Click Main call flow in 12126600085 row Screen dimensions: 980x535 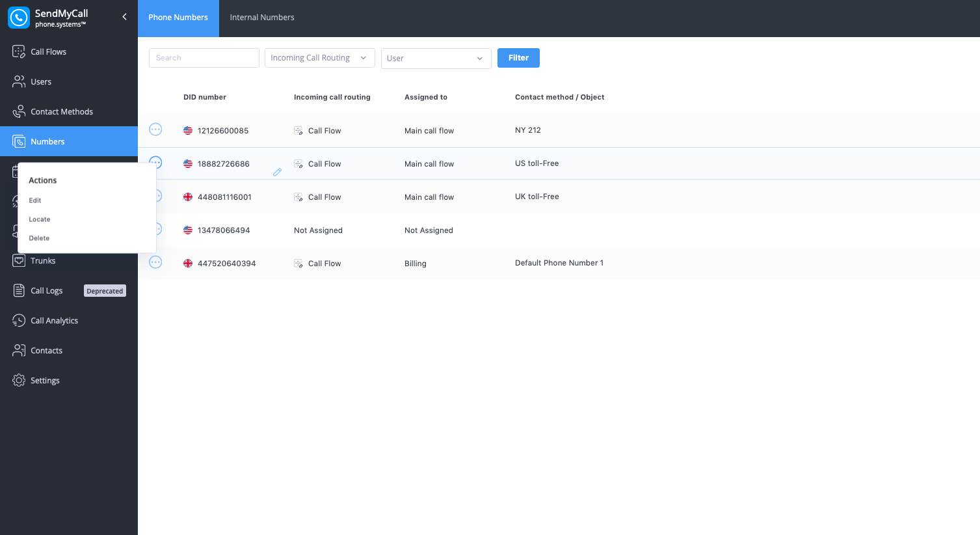429,131
